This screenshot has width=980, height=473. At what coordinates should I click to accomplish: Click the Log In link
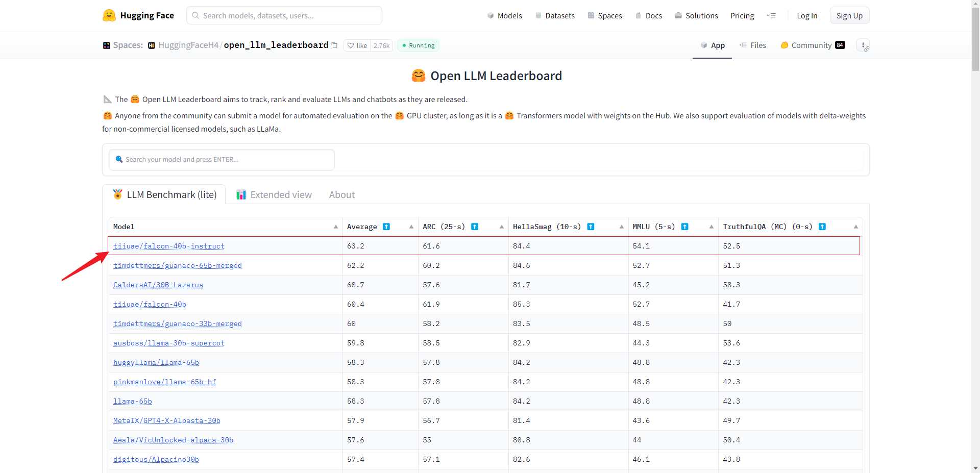(x=807, y=16)
